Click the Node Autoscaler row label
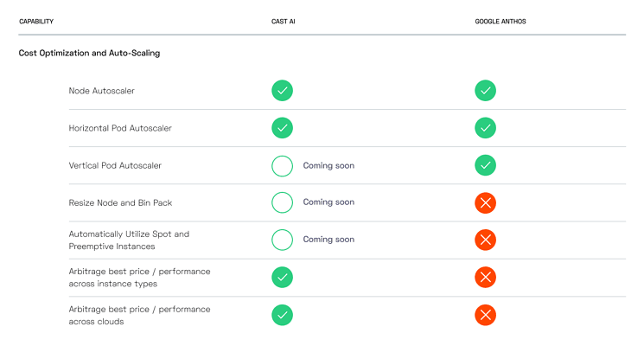Image resolution: width=644 pixels, height=346 pixels. [x=101, y=91]
